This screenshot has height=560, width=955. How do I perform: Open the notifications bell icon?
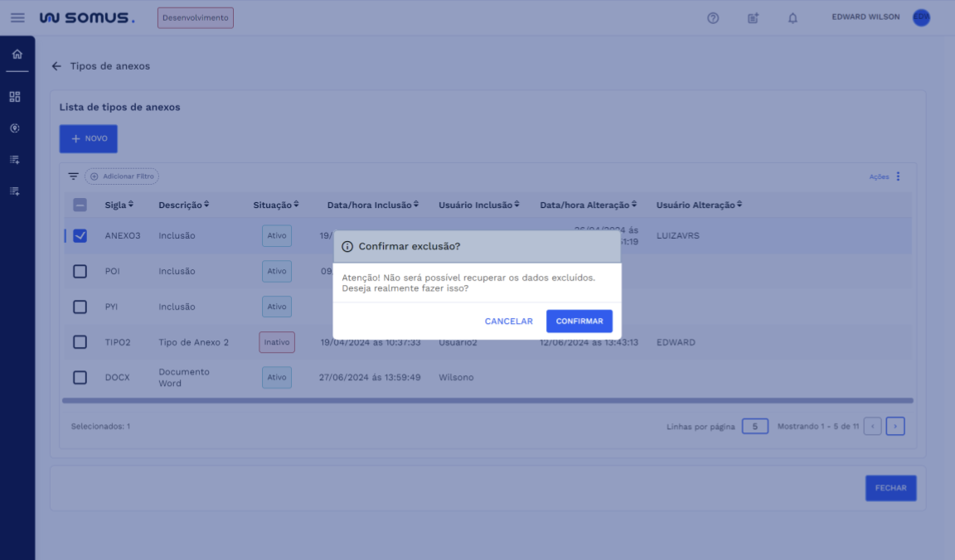(x=793, y=18)
